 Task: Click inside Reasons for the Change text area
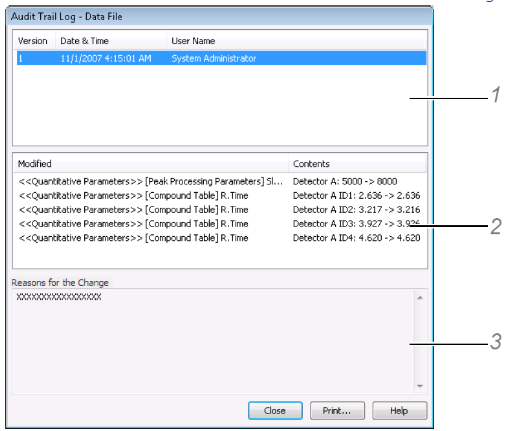point(213,342)
